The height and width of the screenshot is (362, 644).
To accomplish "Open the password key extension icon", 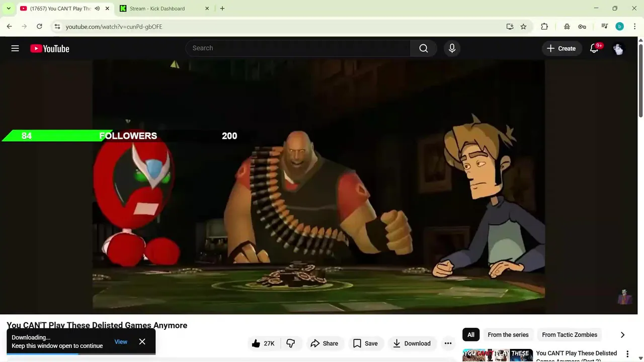I will click(582, 27).
